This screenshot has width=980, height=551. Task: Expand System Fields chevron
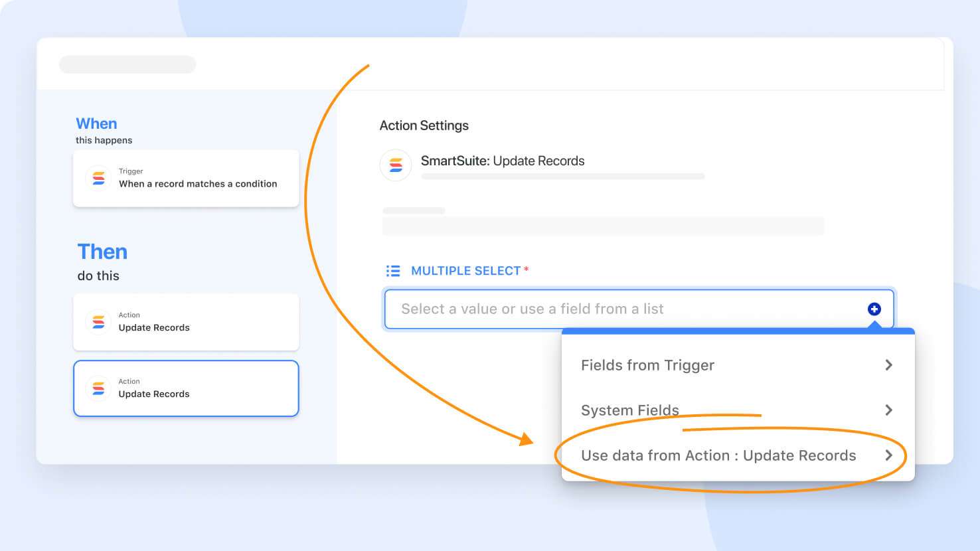(888, 410)
